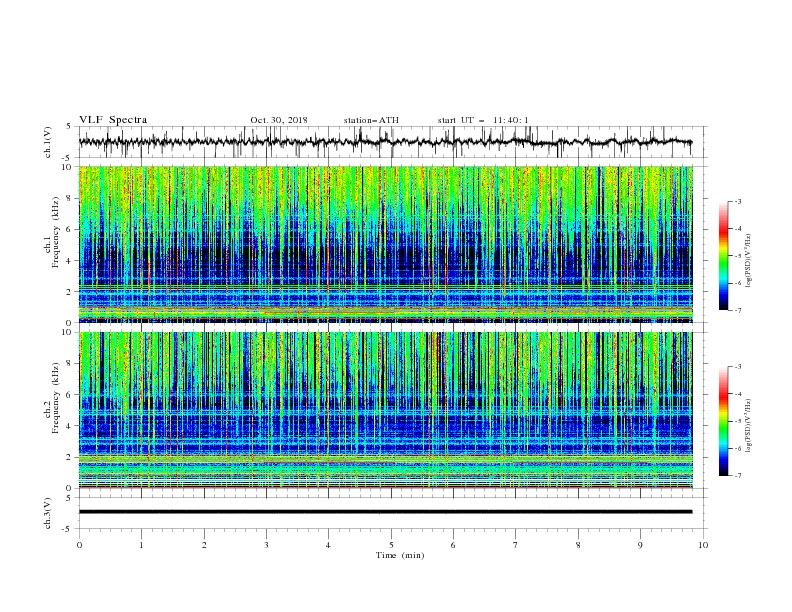Click the "-7" label on ch.2 colorbar
This screenshot has width=792, height=612.
click(738, 475)
